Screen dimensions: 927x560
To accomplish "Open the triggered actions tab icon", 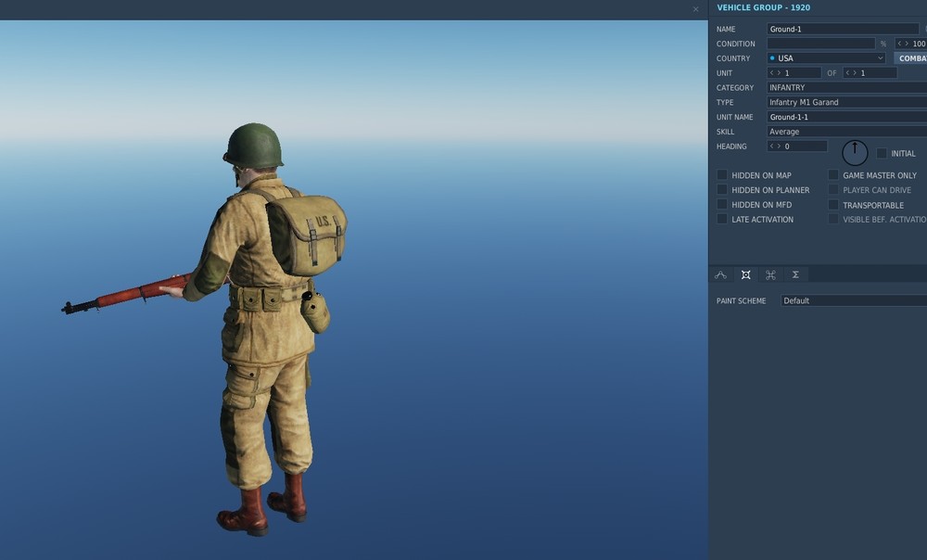I will point(770,274).
